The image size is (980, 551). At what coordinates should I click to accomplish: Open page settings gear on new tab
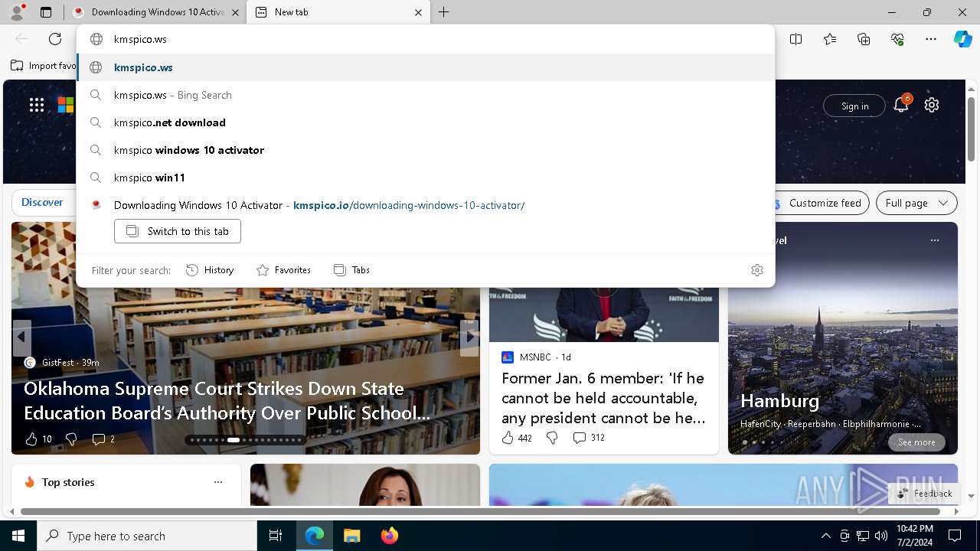pos(932,106)
